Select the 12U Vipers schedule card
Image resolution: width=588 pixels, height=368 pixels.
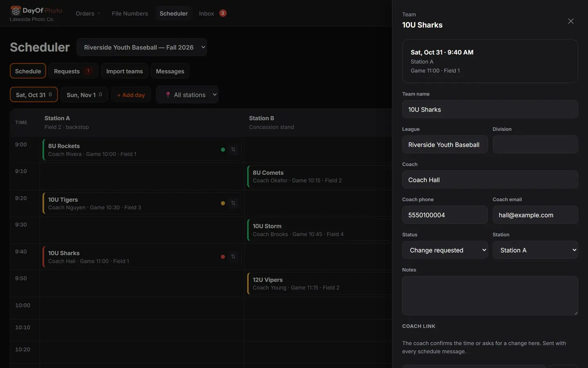coord(320,283)
